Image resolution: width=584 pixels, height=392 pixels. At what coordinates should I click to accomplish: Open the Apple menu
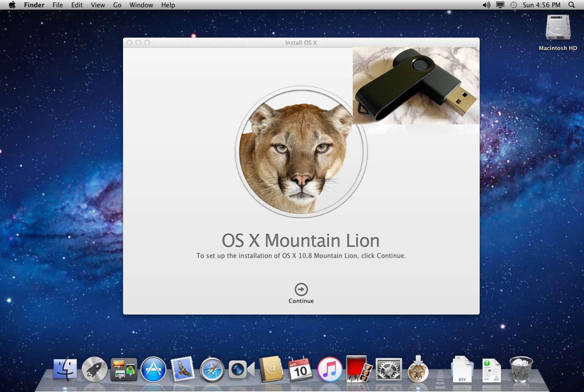pyautogui.click(x=12, y=5)
